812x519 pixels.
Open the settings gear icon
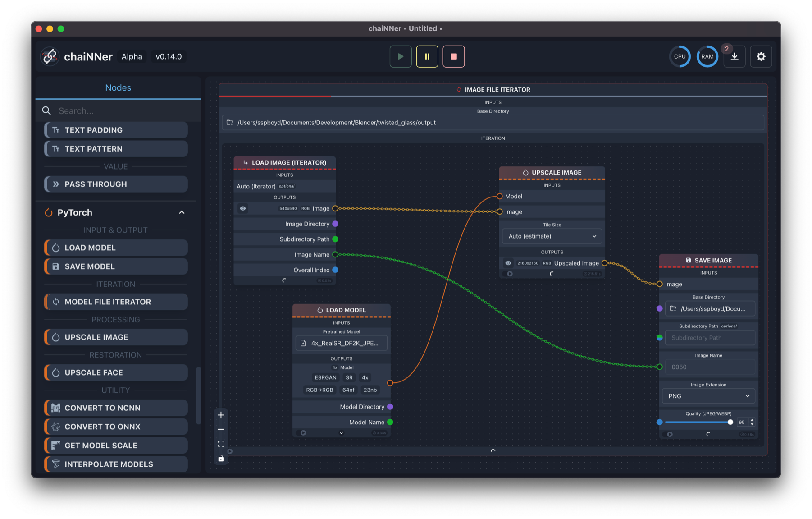pyautogui.click(x=761, y=56)
